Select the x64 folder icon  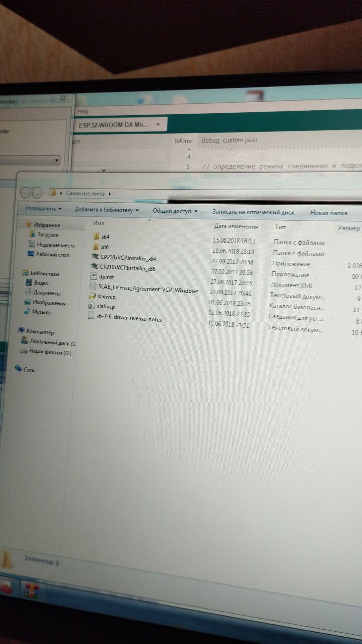click(96, 236)
